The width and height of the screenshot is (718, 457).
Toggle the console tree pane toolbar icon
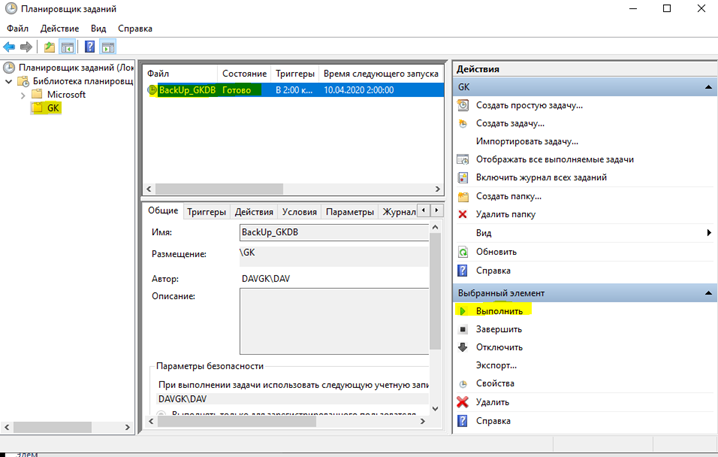(x=67, y=47)
